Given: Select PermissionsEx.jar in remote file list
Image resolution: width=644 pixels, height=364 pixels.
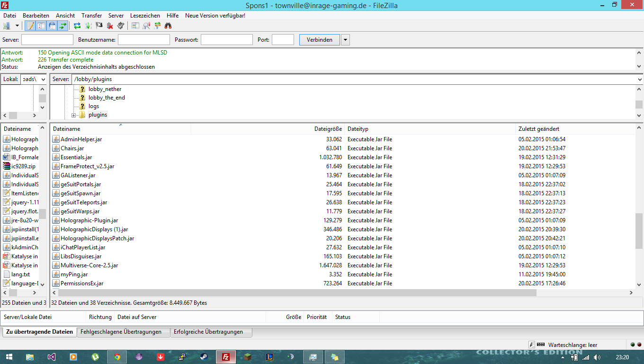Looking at the screenshot, I should click(82, 283).
